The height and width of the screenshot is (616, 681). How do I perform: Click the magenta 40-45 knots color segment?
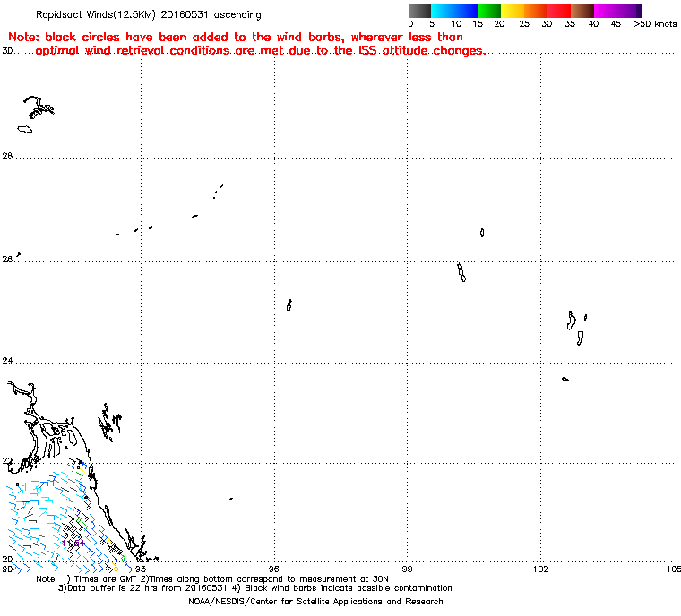click(x=606, y=11)
